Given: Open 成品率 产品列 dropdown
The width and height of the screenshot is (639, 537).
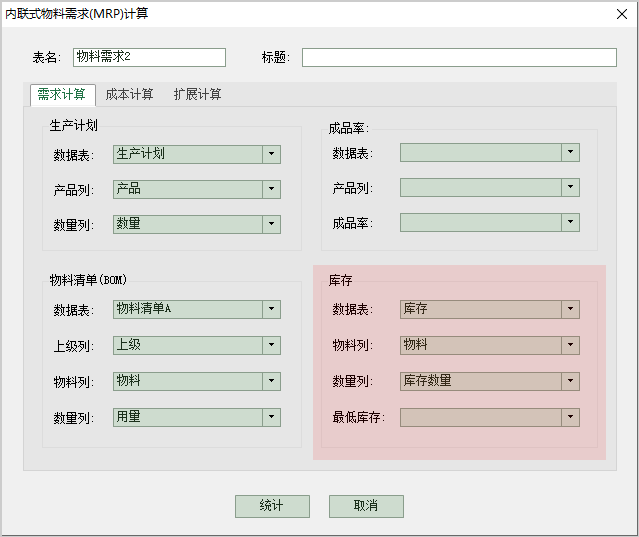Looking at the screenshot, I should (x=570, y=188).
